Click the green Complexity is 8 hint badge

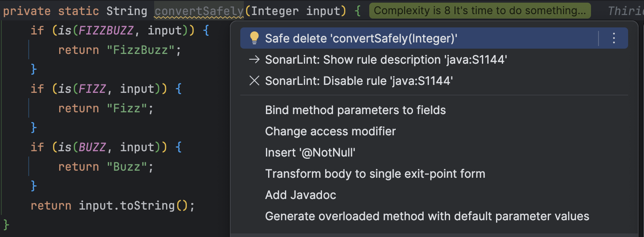click(x=480, y=11)
